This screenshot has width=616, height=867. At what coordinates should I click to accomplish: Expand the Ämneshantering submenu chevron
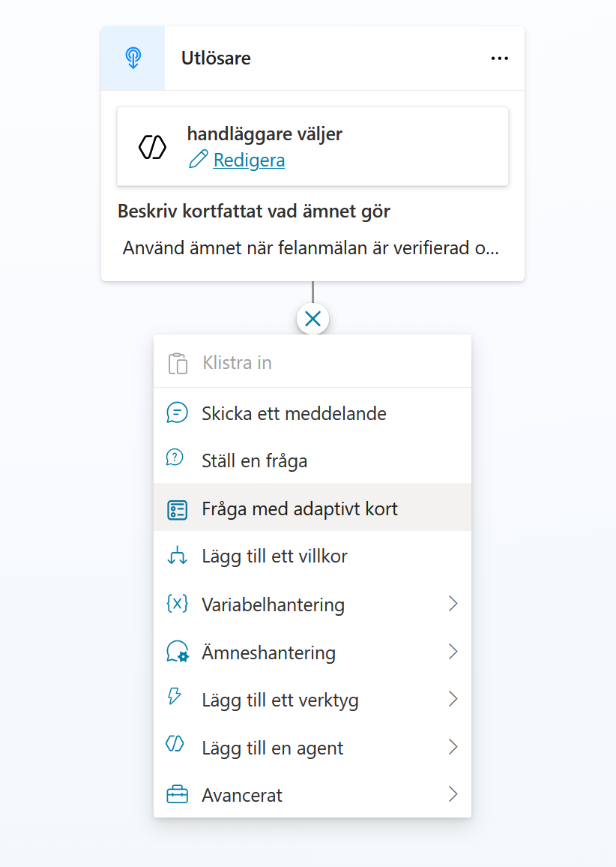[453, 652]
